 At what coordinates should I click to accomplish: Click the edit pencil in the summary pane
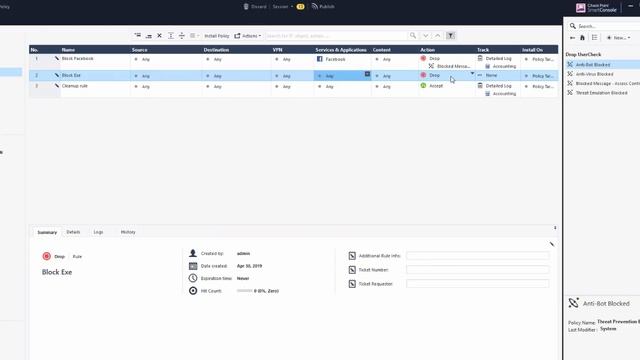click(x=551, y=244)
